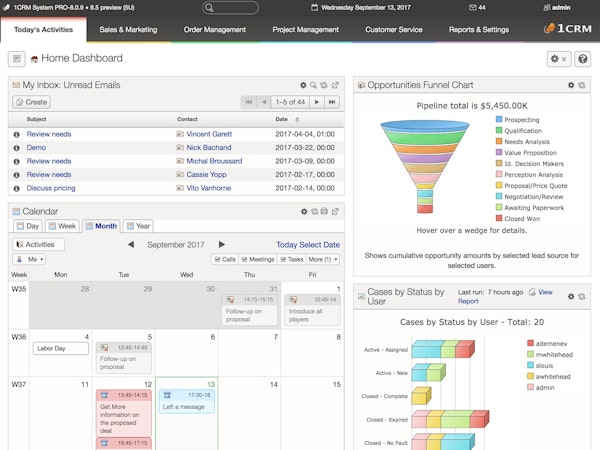Open the Me user dropdown
Screen dimensions: 600x450
[x=29, y=259]
